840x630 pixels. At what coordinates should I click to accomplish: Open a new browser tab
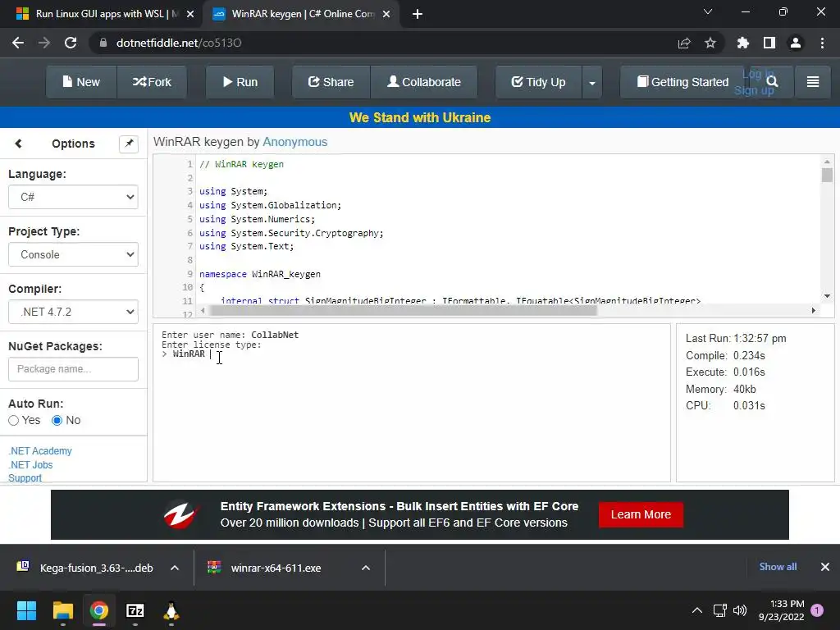tap(418, 14)
